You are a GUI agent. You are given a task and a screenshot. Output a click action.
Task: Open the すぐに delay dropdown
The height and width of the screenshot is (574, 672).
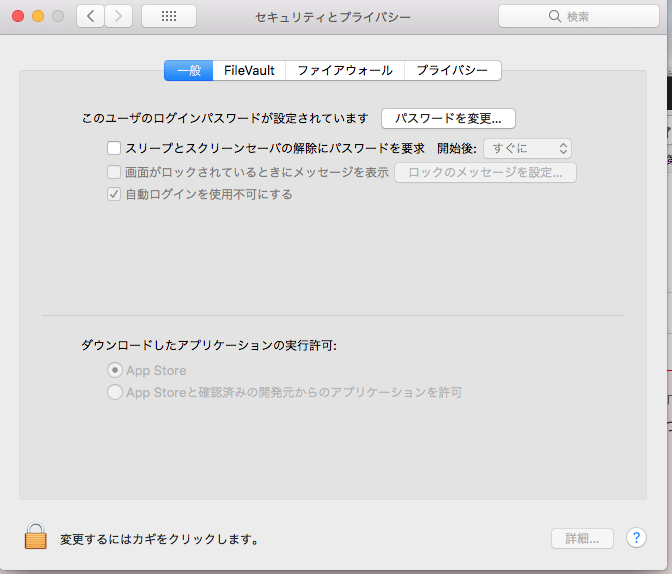click(528, 148)
